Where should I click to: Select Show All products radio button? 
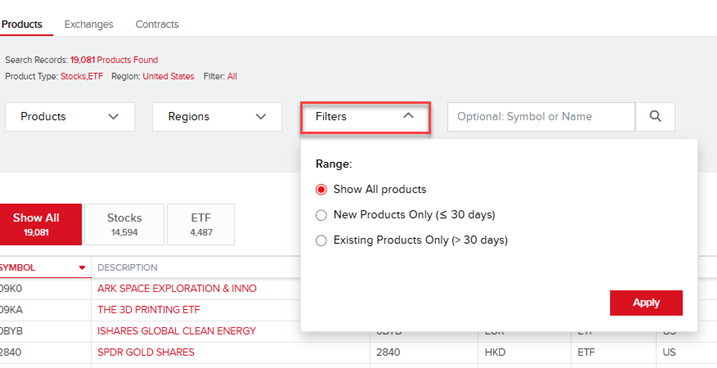click(x=321, y=189)
